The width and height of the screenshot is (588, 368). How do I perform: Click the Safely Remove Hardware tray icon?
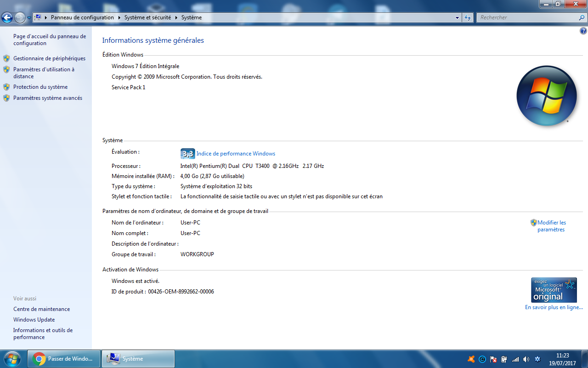[x=504, y=359]
